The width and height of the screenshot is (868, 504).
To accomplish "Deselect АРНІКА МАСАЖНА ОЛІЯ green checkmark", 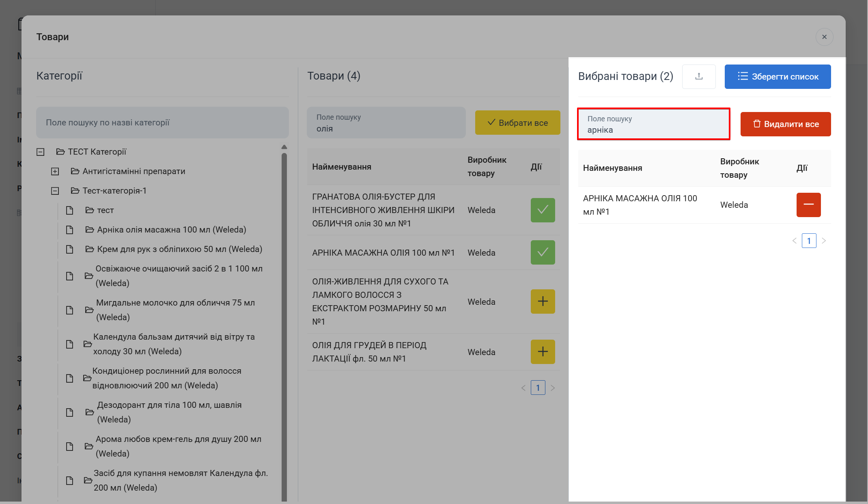I will (543, 252).
